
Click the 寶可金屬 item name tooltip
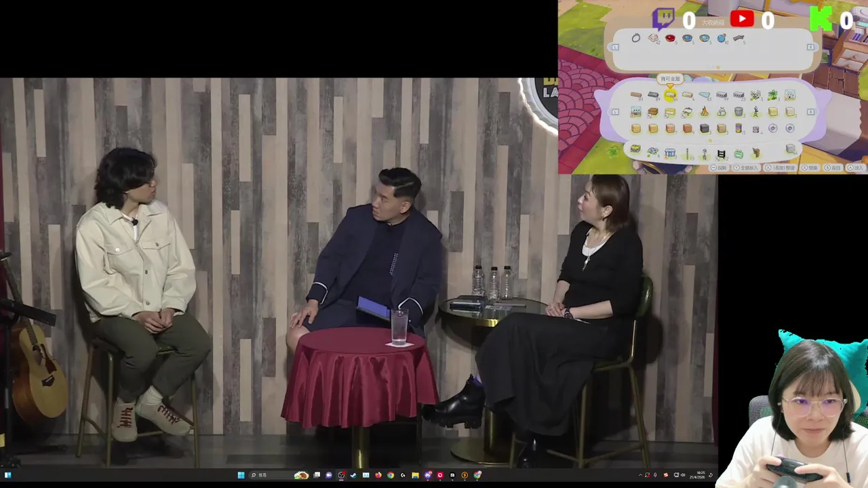(670, 79)
